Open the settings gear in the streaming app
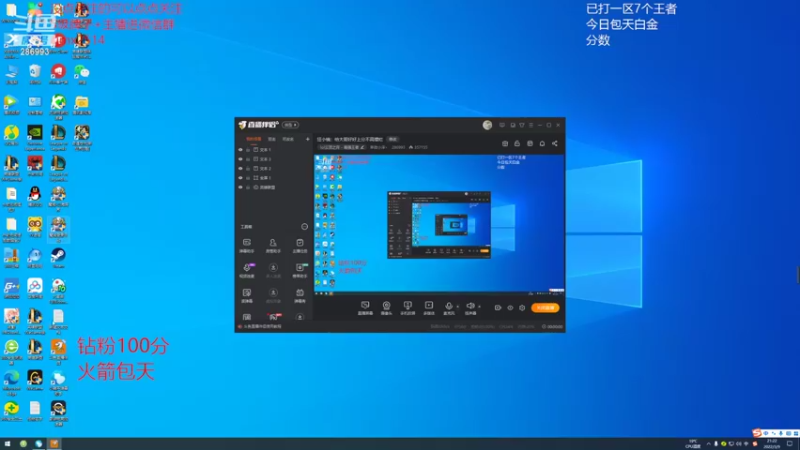 (x=522, y=308)
